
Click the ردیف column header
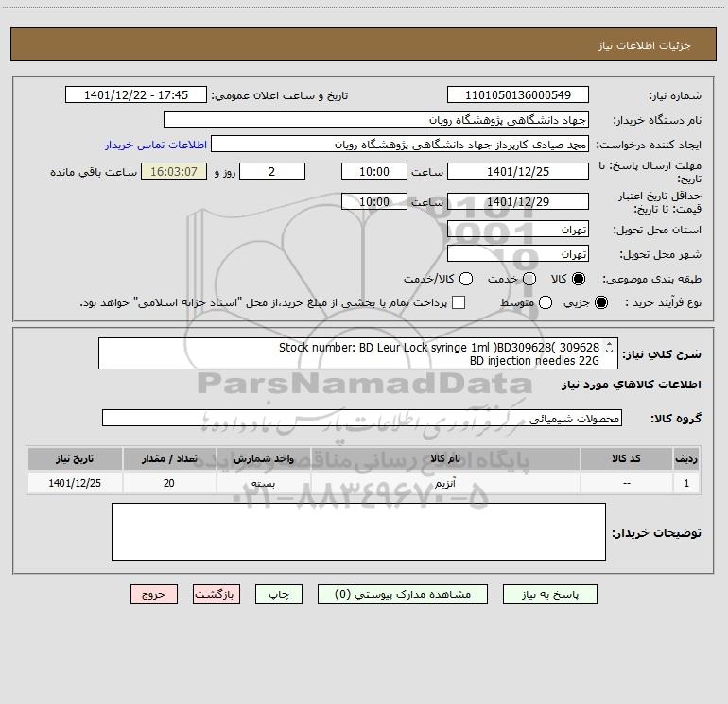pyautogui.click(x=686, y=458)
